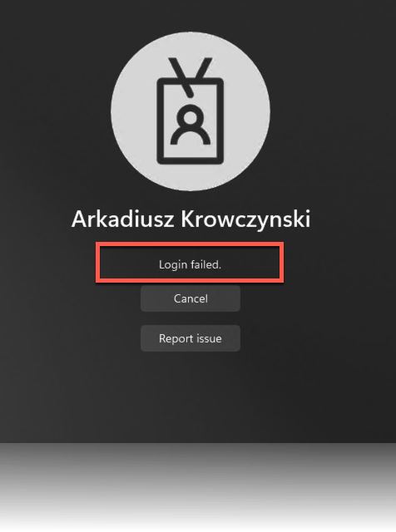Click the lanyard strap above the badge

(x=191, y=76)
